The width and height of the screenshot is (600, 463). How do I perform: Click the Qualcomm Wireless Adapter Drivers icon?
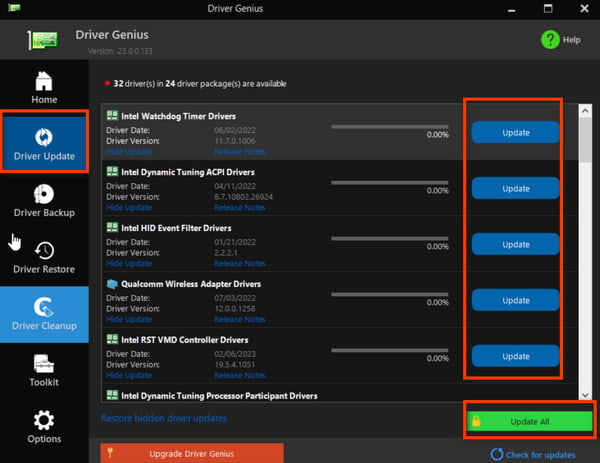coord(112,284)
